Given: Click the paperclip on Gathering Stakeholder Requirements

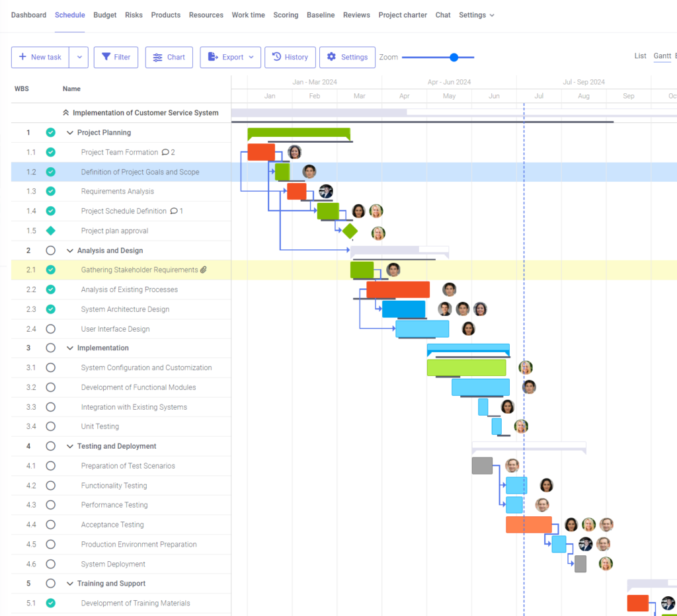Looking at the screenshot, I should 204,270.
